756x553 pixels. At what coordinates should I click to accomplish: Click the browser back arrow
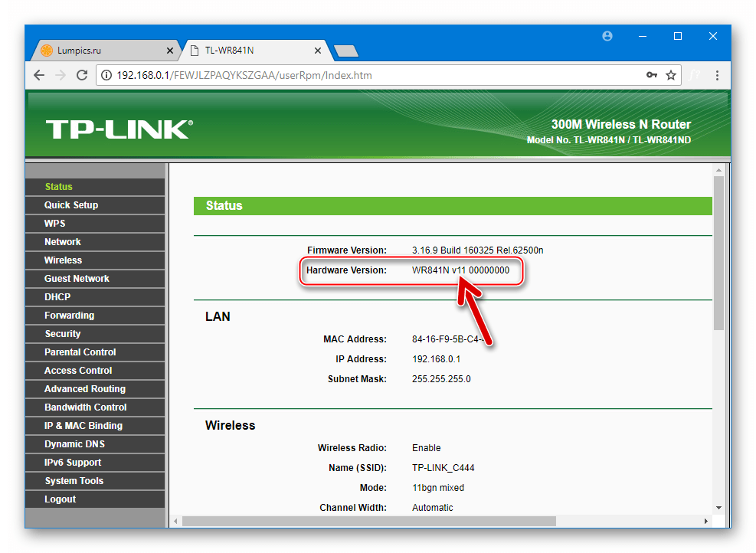[39, 75]
